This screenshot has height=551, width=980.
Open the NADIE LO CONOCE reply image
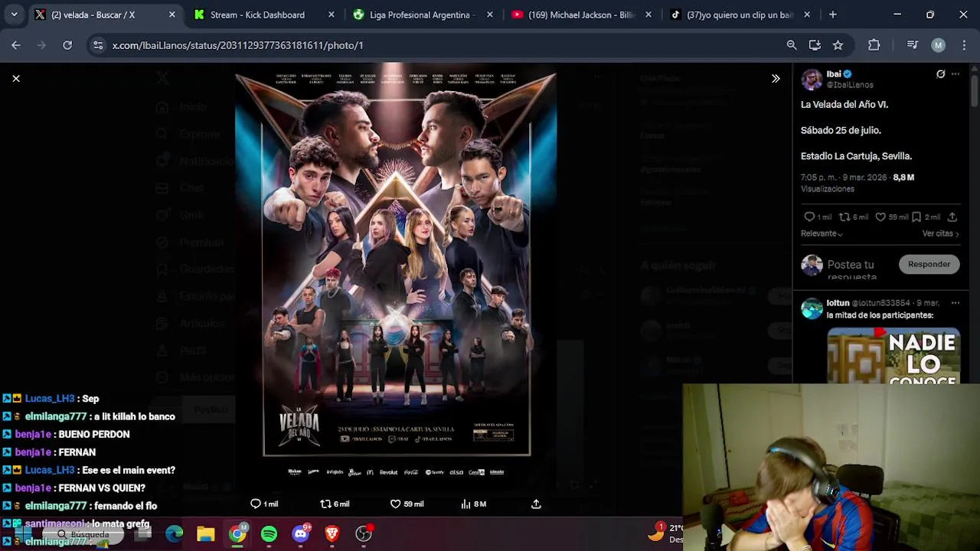[893, 356]
